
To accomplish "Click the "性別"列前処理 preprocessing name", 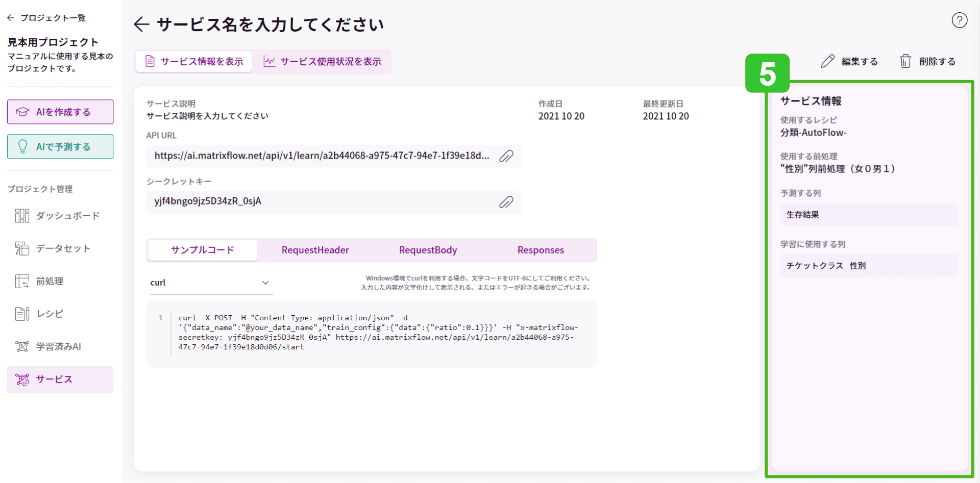I will pos(838,169).
